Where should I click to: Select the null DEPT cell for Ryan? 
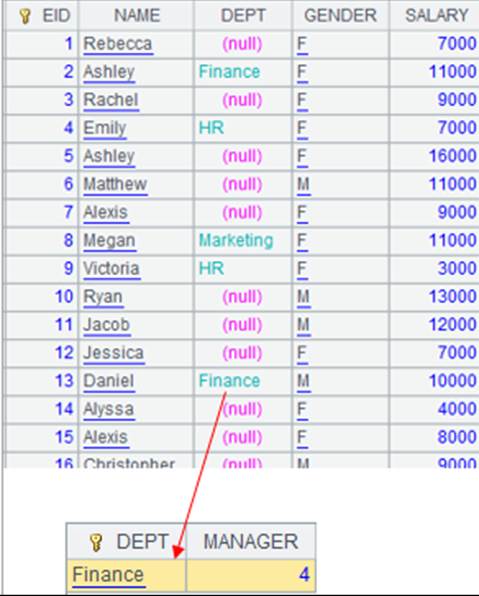click(x=243, y=297)
